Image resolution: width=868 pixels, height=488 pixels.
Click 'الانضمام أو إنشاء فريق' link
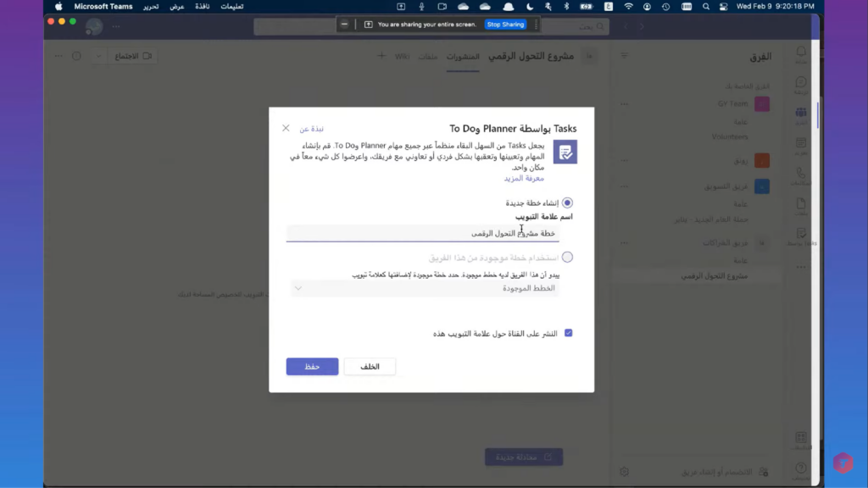(725, 472)
